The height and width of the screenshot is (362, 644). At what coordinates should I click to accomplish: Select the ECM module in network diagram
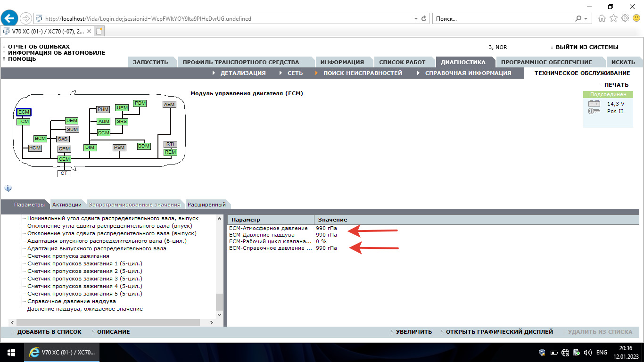pyautogui.click(x=24, y=112)
